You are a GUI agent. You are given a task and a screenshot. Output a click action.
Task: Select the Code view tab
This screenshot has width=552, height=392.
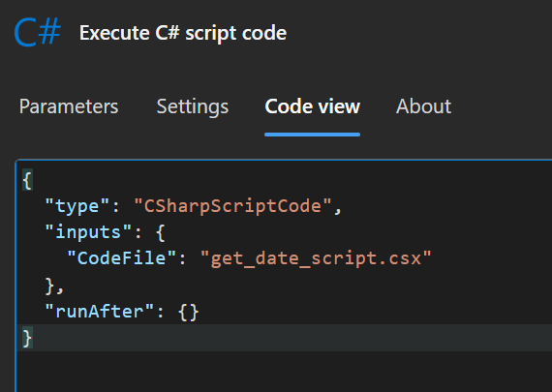(312, 106)
